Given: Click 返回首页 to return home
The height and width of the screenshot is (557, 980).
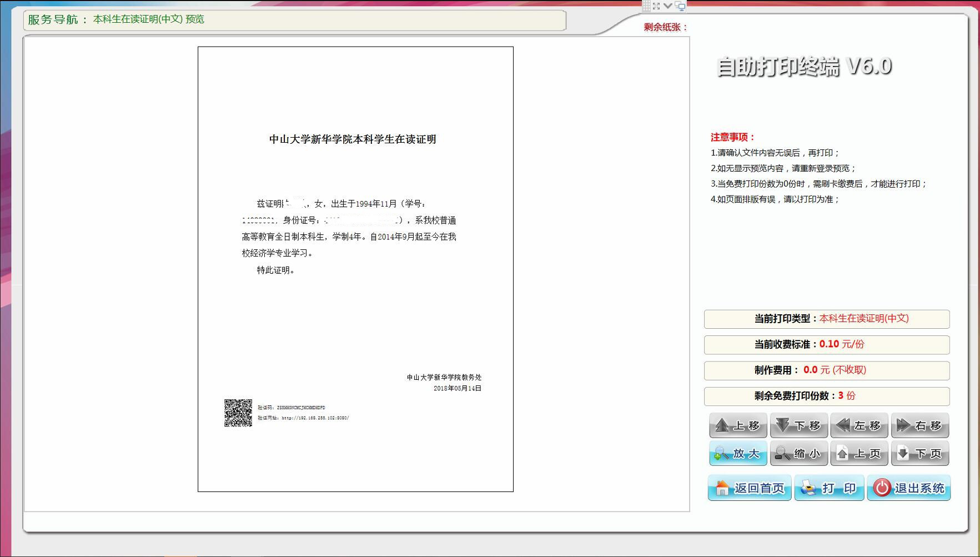Looking at the screenshot, I should click(x=750, y=488).
